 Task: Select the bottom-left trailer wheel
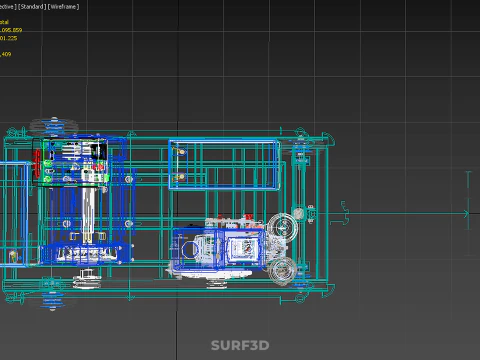(x=52, y=301)
